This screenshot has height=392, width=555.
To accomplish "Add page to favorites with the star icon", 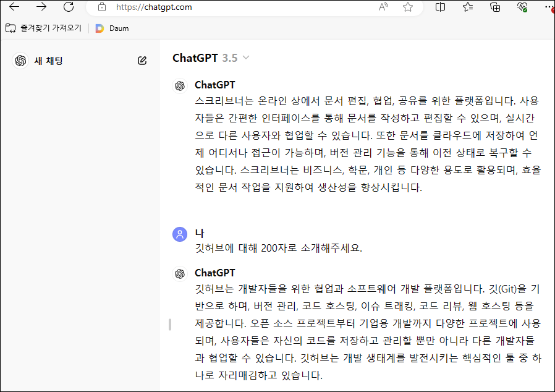I will [x=408, y=7].
